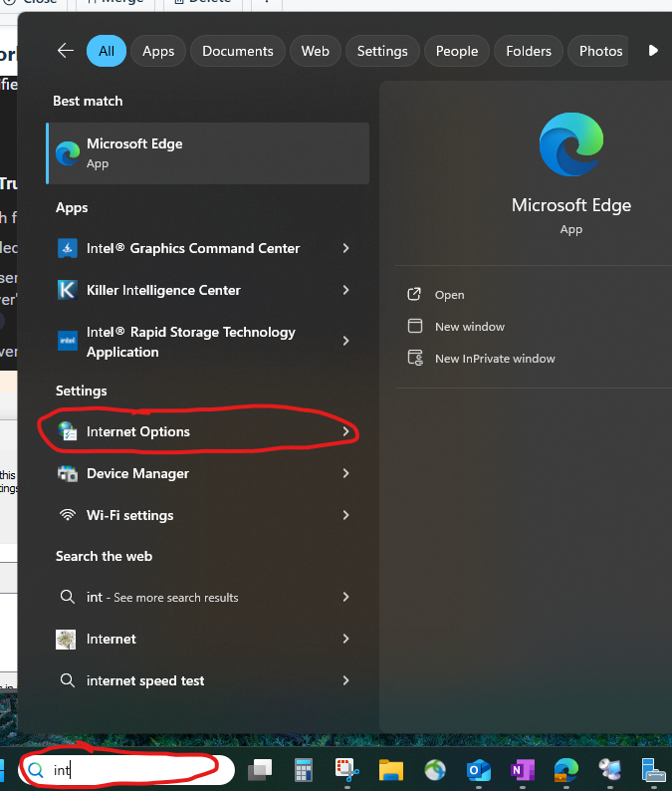Click the magnifier before internet speed test
Image resolution: width=672 pixels, height=791 pixels.
[x=67, y=680]
